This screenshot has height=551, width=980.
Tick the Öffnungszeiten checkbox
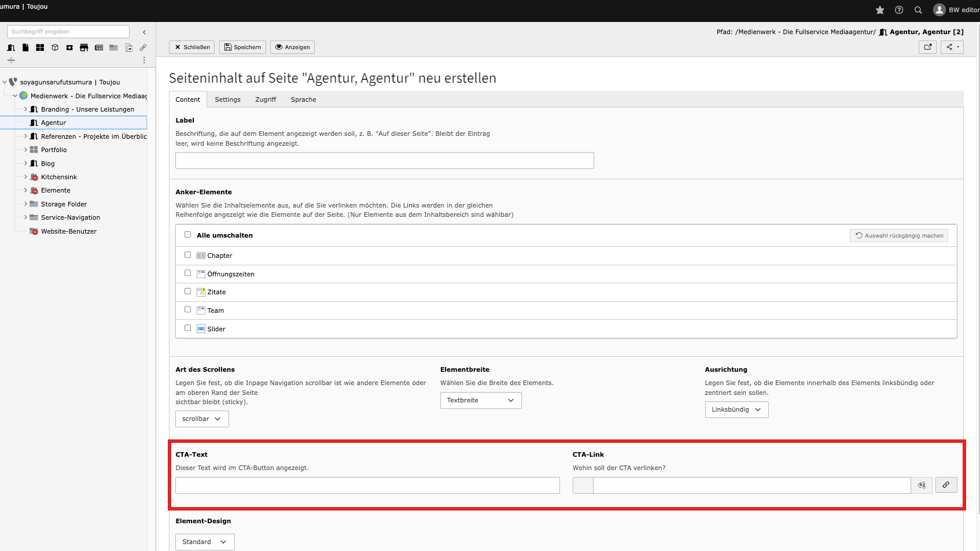[187, 273]
